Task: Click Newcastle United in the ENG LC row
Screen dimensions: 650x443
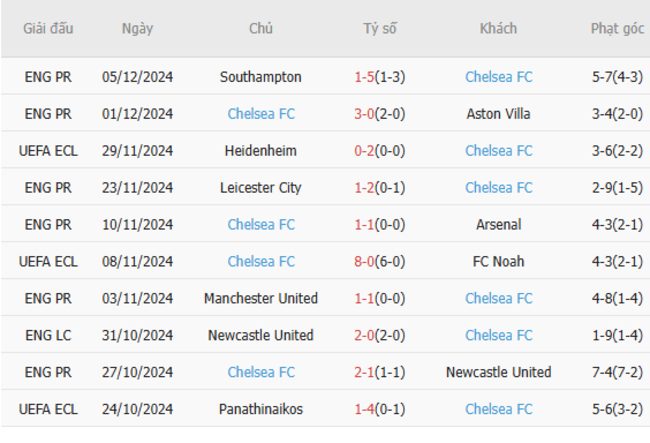Action: (x=261, y=335)
